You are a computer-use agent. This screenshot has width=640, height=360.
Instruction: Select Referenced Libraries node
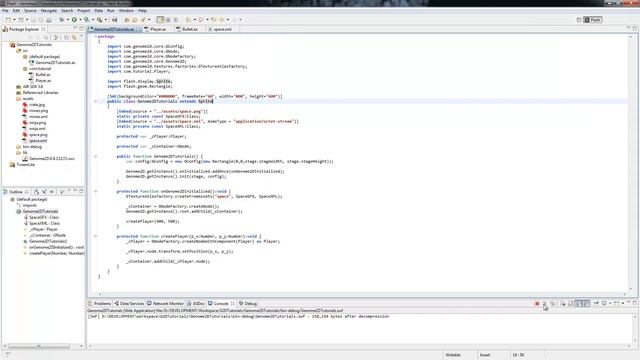pyautogui.click(x=40, y=93)
